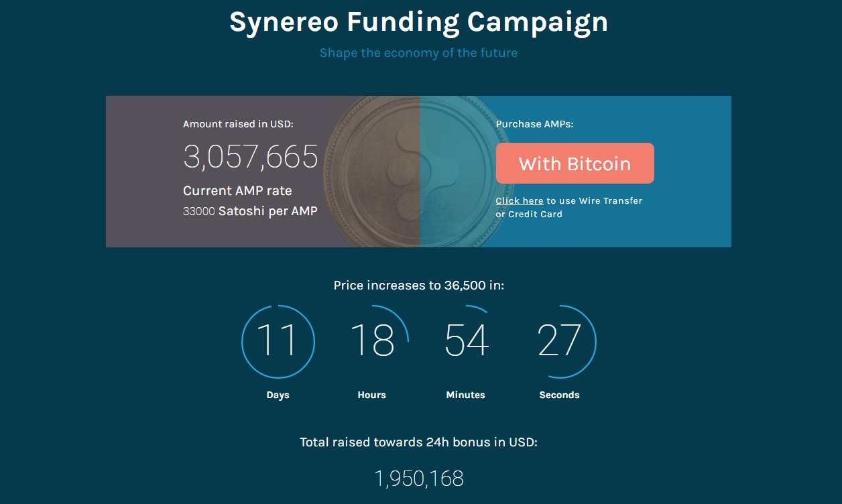Click the Total raised towards 24h bonus label
842x504 pixels.
(419, 442)
